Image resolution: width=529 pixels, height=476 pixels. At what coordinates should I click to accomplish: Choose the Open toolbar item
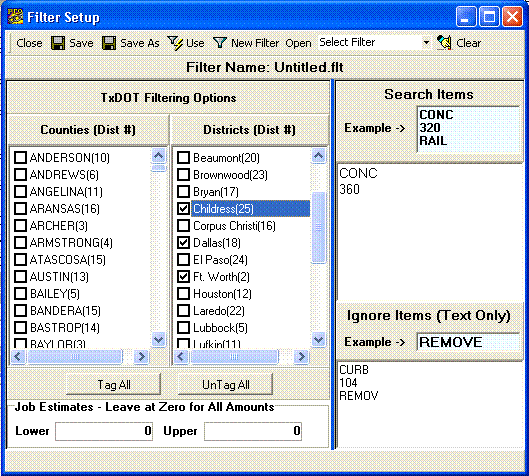click(298, 43)
